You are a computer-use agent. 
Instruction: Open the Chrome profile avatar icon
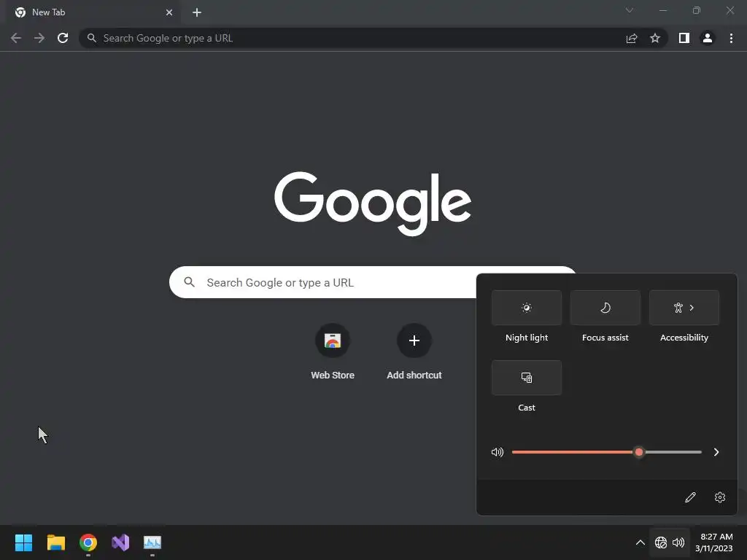tap(708, 38)
